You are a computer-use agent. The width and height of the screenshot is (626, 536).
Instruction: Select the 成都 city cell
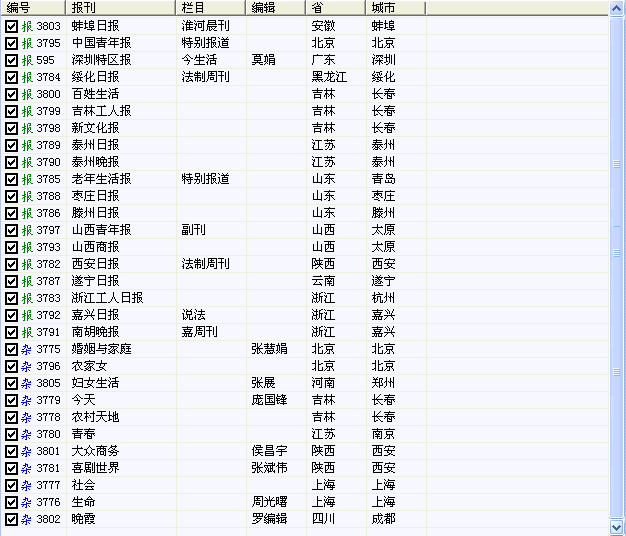coord(383,519)
